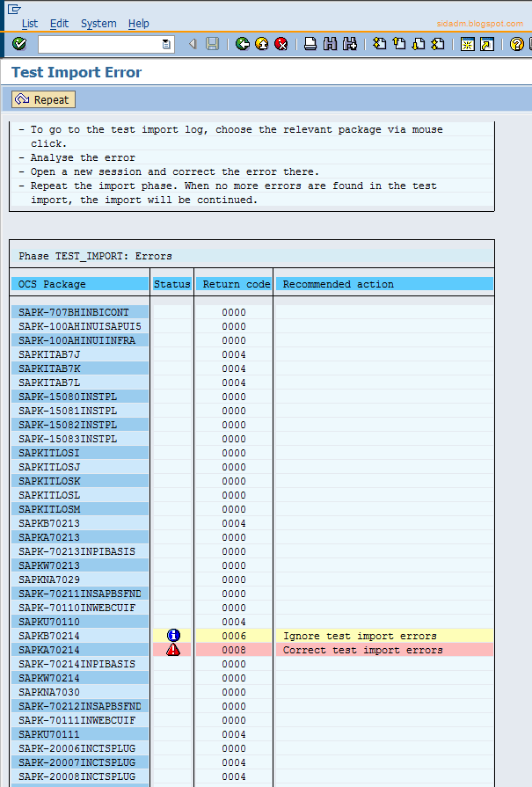532x787 pixels.
Task: Click the yellow Exit up-arrow icon
Action: point(262,44)
